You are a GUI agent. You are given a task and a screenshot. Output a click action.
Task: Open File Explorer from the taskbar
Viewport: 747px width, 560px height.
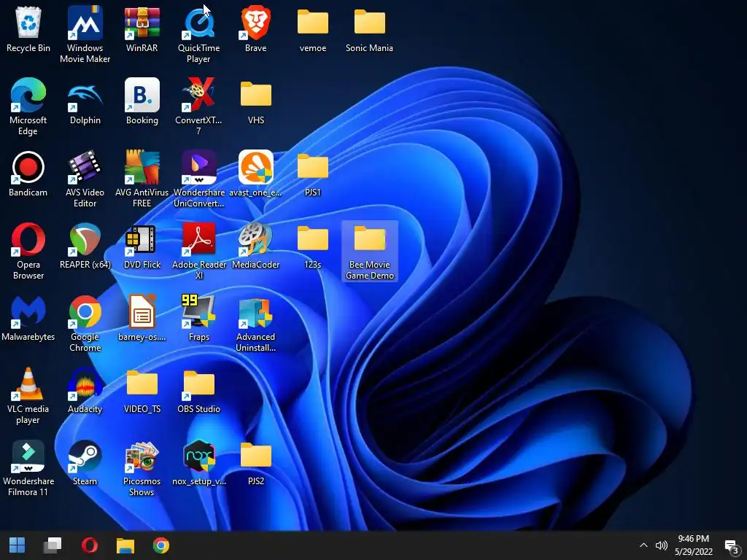point(125,545)
